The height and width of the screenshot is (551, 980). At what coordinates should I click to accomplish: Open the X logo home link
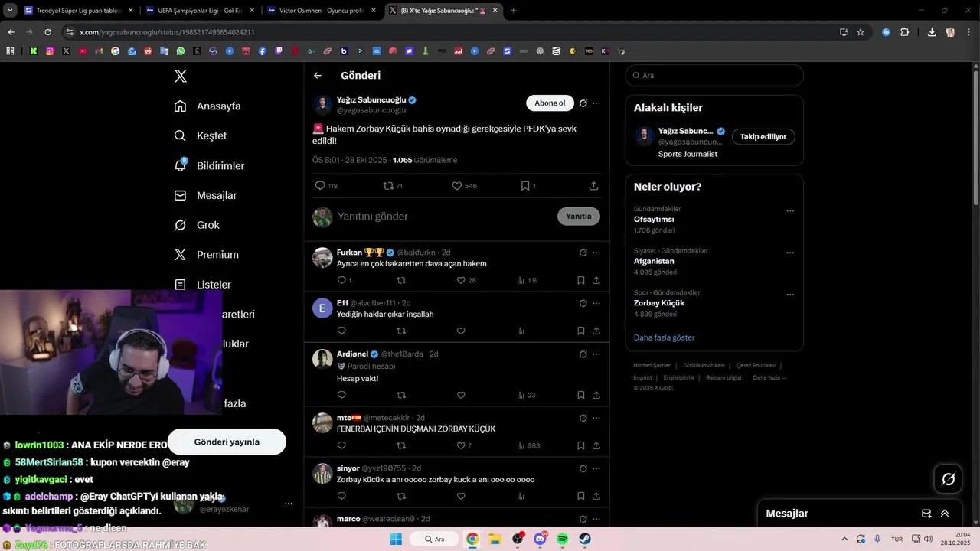pyautogui.click(x=181, y=76)
